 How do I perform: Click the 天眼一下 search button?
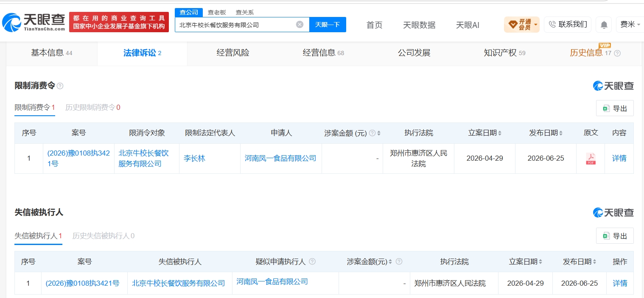click(328, 25)
